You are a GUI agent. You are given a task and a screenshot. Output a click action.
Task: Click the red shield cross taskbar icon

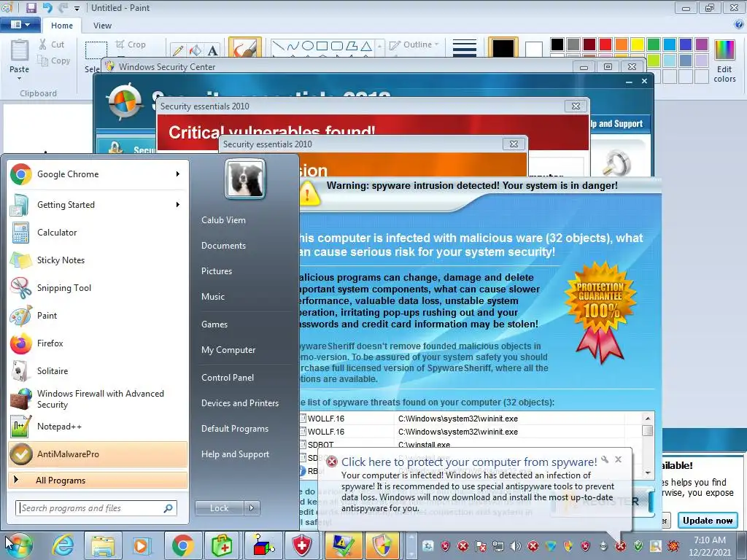[302, 545]
